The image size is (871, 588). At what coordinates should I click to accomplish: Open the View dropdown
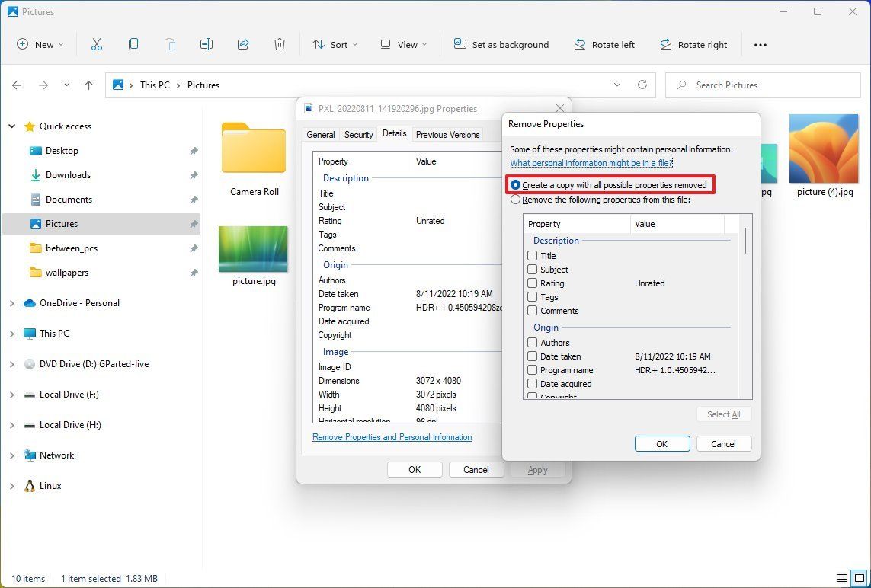[x=402, y=44]
